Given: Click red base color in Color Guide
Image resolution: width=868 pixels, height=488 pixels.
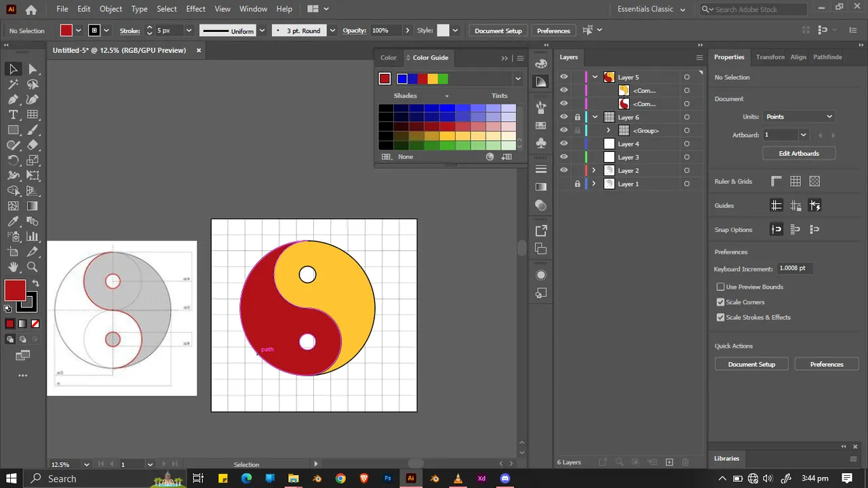Looking at the screenshot, I should click(x=384, y=79).
